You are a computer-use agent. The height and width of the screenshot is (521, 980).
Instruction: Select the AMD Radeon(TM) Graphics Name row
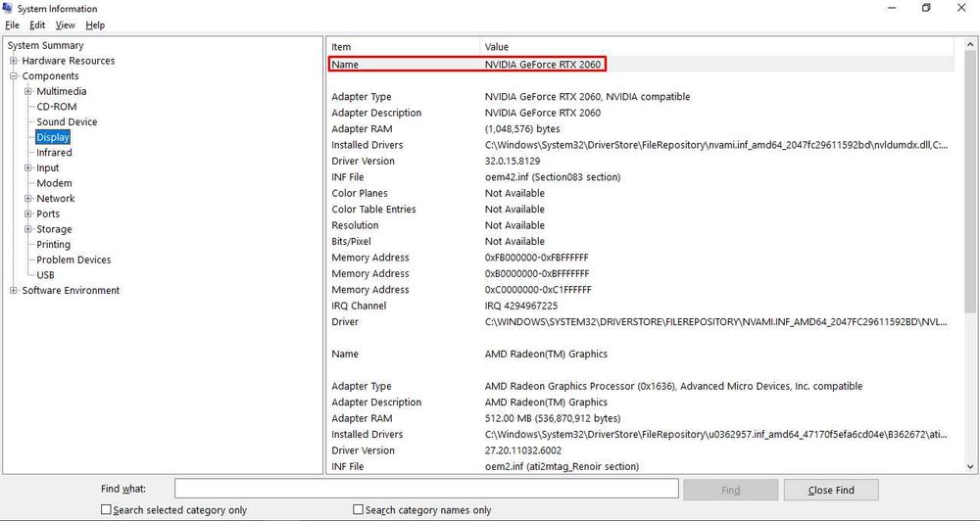coord(641,355)
